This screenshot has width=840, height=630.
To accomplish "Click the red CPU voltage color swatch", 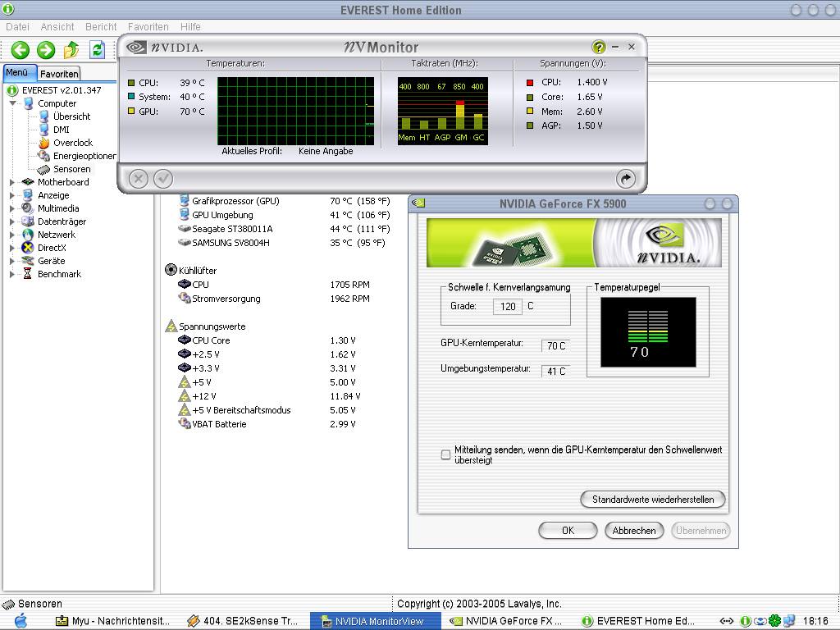I will (530, 83).
